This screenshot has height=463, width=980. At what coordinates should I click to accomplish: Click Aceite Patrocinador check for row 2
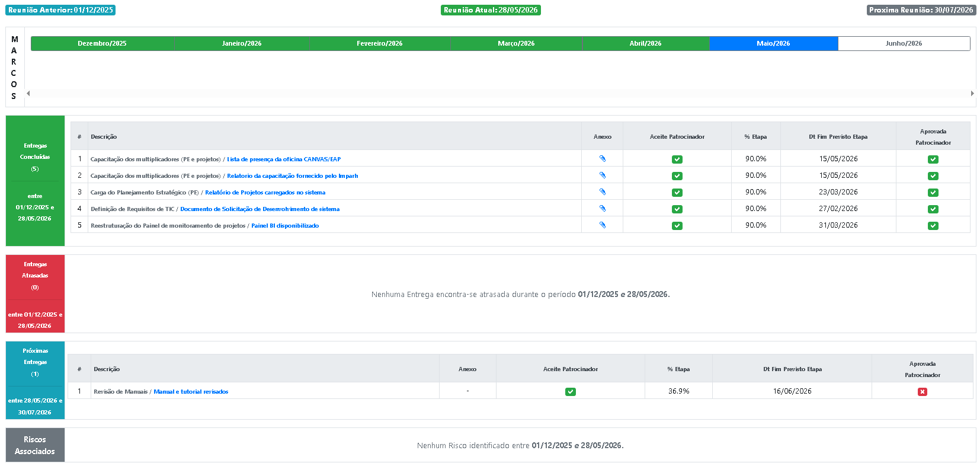pyautogui.click(x=677, y=176)
